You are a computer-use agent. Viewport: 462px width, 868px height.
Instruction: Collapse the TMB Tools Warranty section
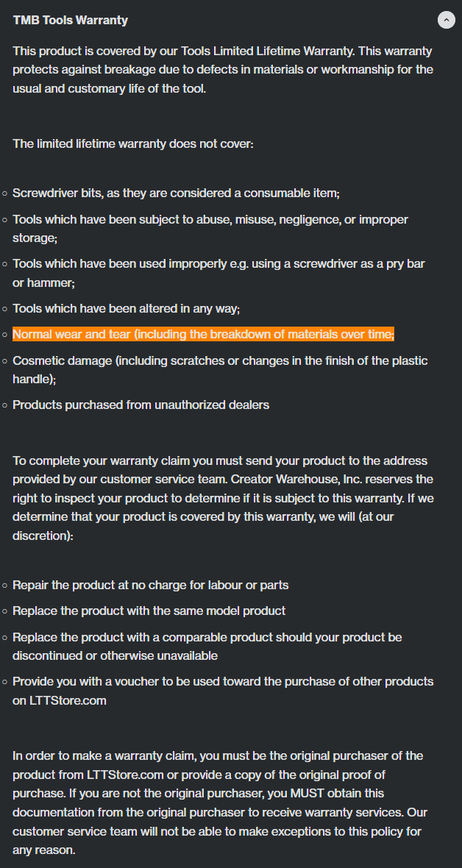point(446,20)
